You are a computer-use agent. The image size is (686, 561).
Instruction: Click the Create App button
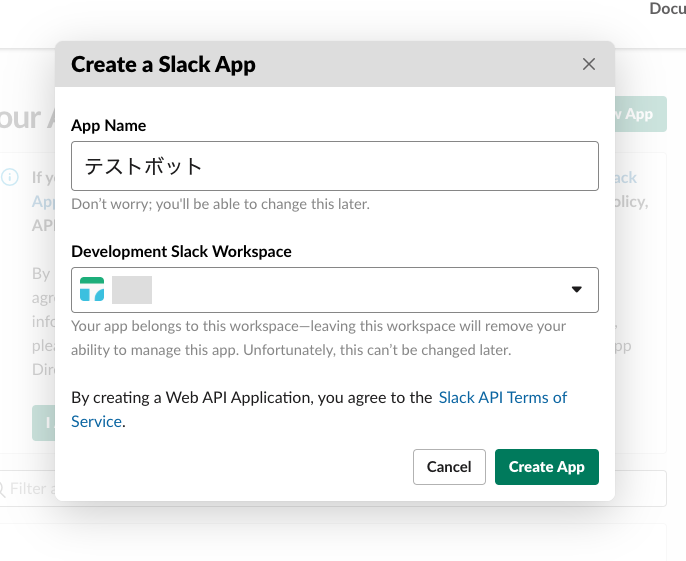coord(546,467)
